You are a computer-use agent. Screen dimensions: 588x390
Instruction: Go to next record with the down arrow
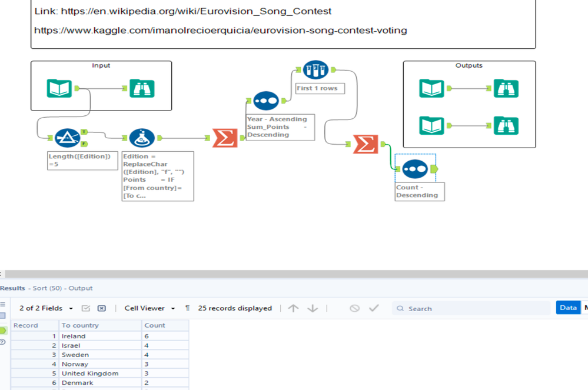pyautogui.click(x=313, y=308)
